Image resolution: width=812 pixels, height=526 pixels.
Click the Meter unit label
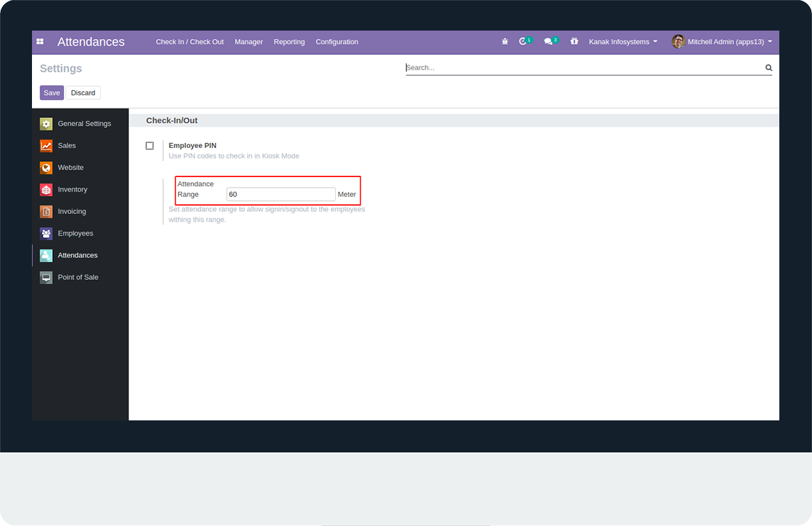[347, 195]
